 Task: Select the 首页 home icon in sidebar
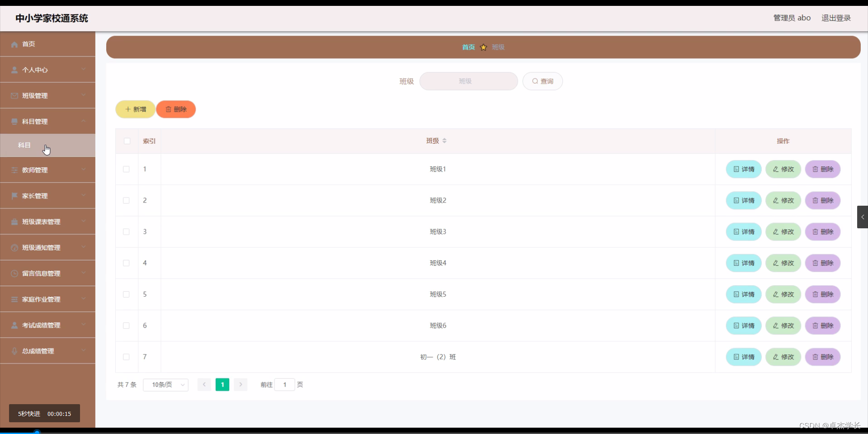[14, 44]
